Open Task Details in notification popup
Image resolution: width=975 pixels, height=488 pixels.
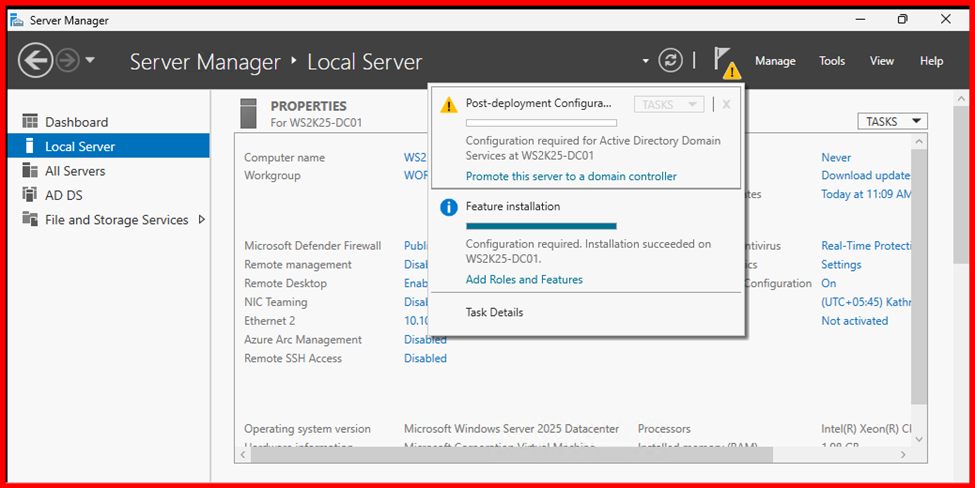click(494, 312)
